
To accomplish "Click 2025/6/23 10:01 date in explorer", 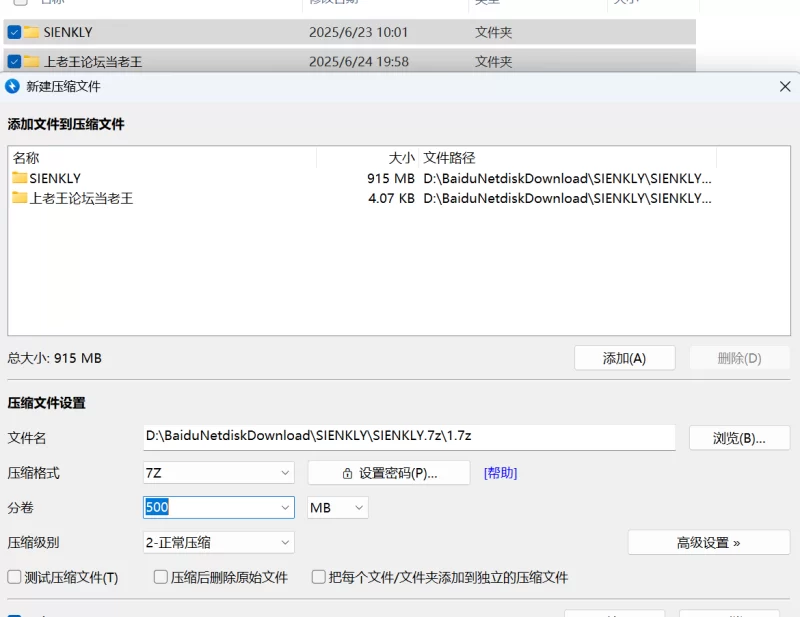I will (x=358, y=32).
